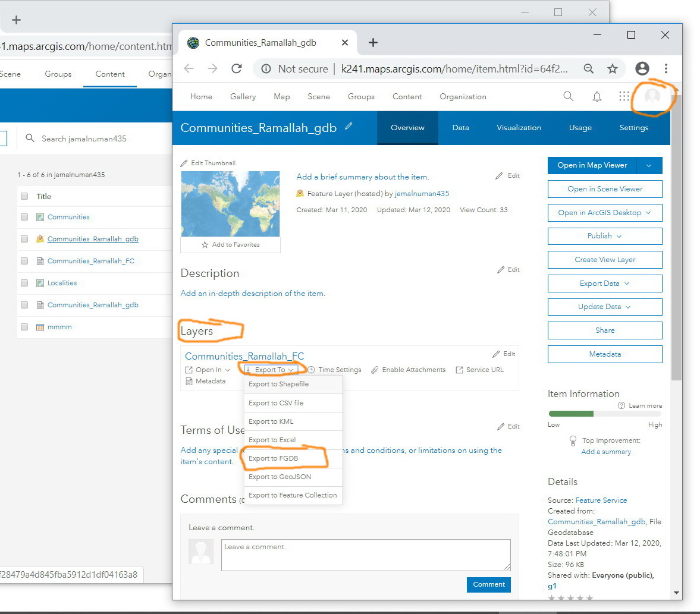
Task: Check the Communities row checkbox
Action: [24, 217]
